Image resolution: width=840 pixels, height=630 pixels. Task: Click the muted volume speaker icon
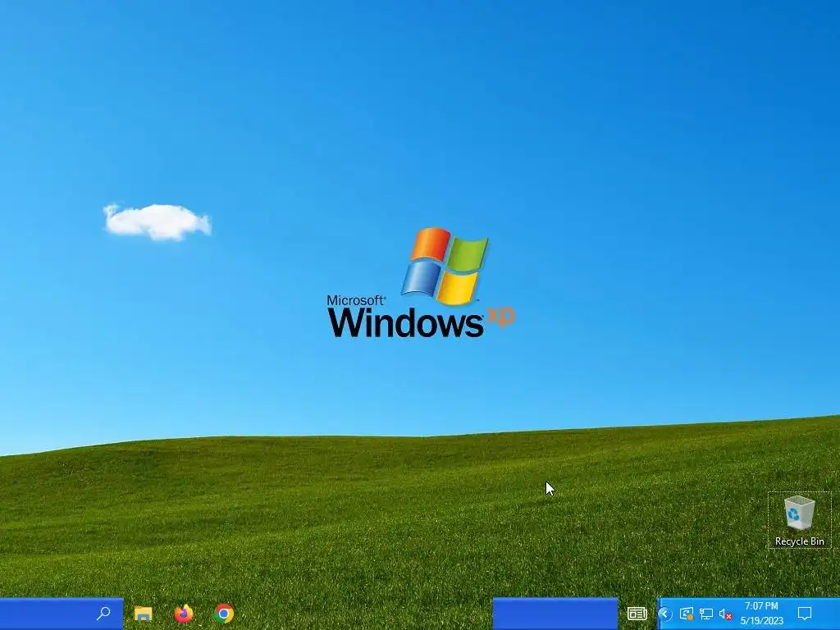click(x=725, y=614)
